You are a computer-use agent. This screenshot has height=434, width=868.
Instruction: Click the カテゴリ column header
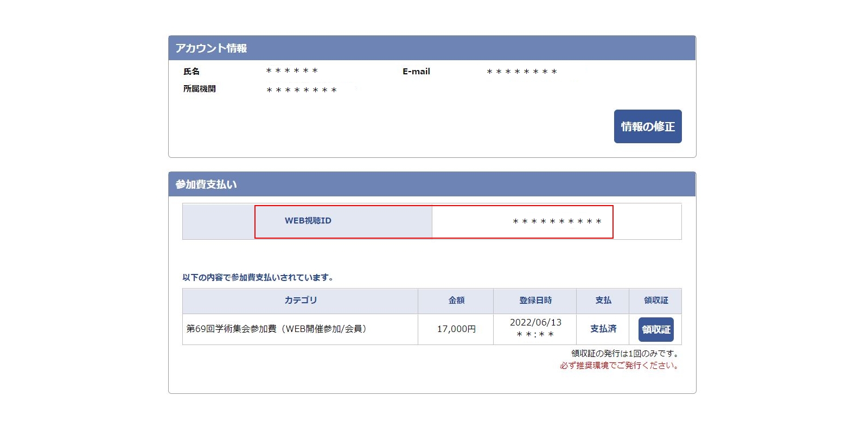(300, 301)
